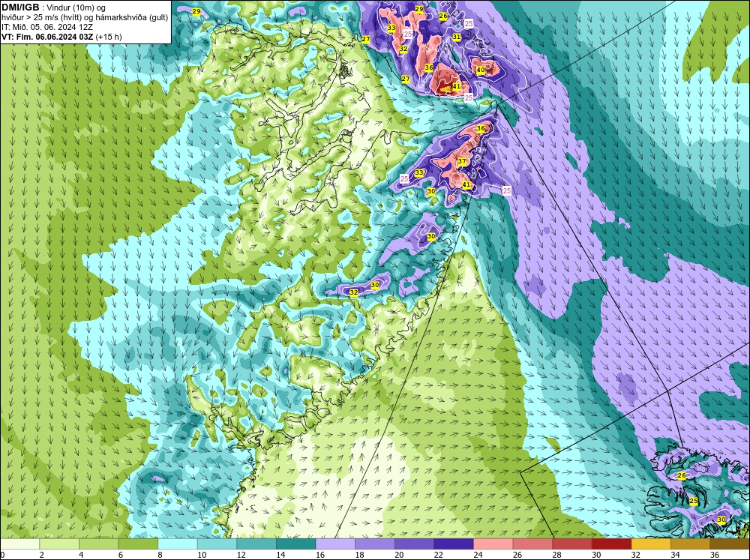Click the 18–20 m/s purple legend swatch
Image resolution: width=750 pixels, height=560 pixels.
point(374,544)
